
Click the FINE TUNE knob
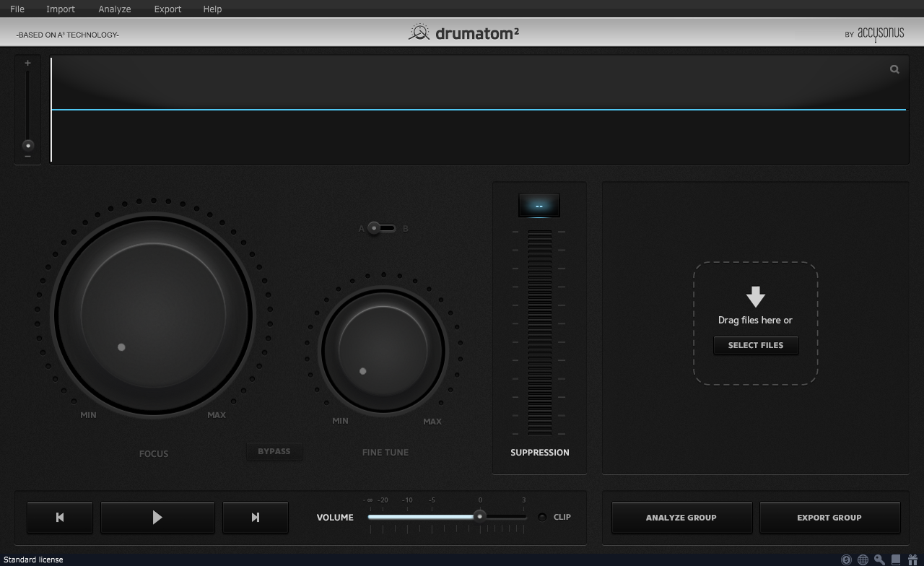click(x=383, y=351)
